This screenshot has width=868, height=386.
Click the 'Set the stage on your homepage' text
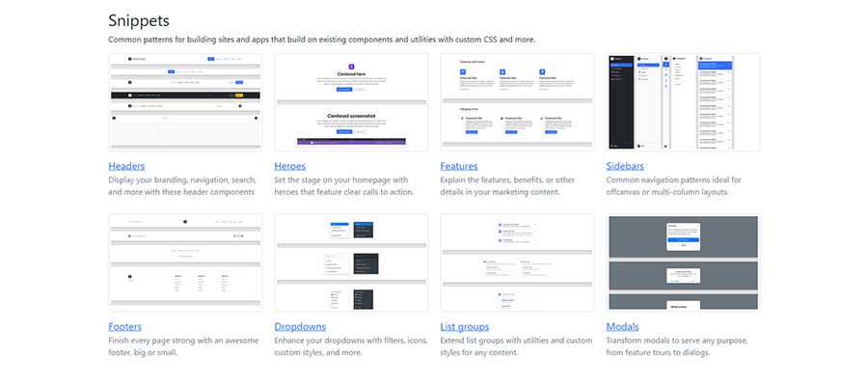[344, 186]
